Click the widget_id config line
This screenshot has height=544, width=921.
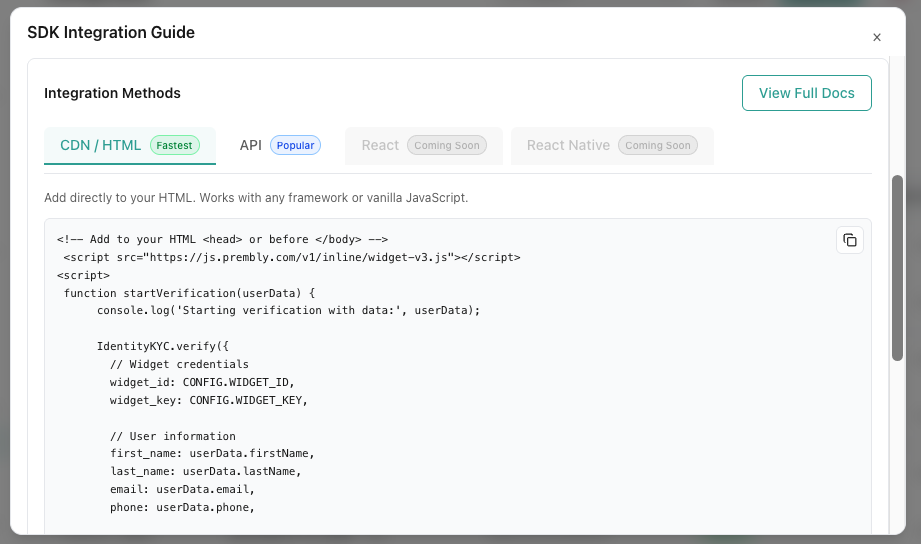click(x=202, y=382)
